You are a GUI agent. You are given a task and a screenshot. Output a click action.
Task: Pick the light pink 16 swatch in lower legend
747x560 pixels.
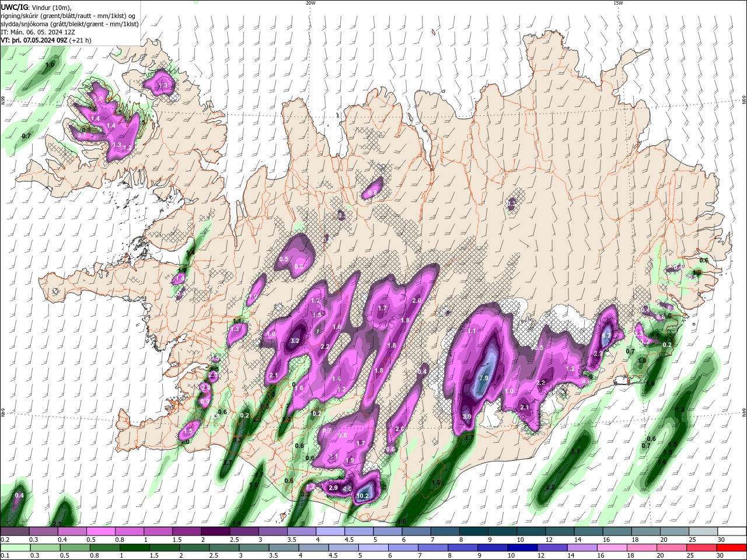612,548
